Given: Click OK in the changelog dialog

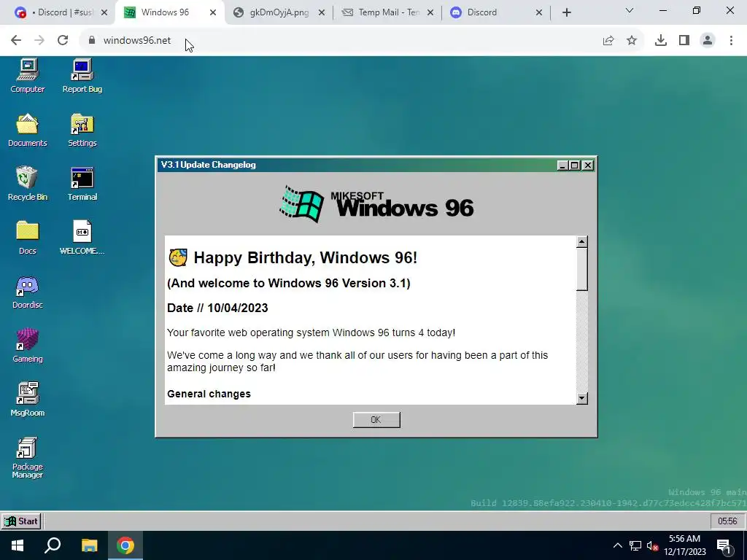Looking at the screenshot, I should [x=376, y=419].
